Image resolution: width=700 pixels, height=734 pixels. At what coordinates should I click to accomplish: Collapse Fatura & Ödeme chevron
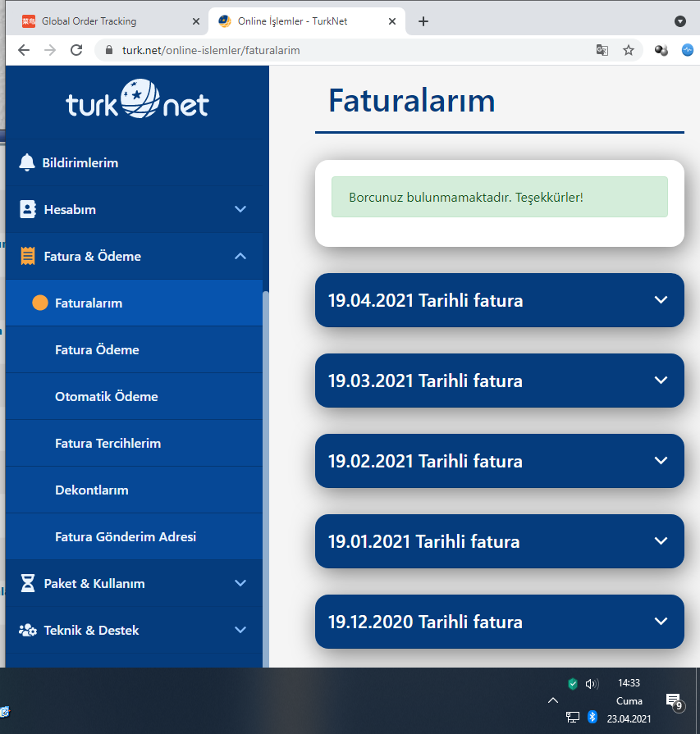pyautogui.click(x=240, y=256)
